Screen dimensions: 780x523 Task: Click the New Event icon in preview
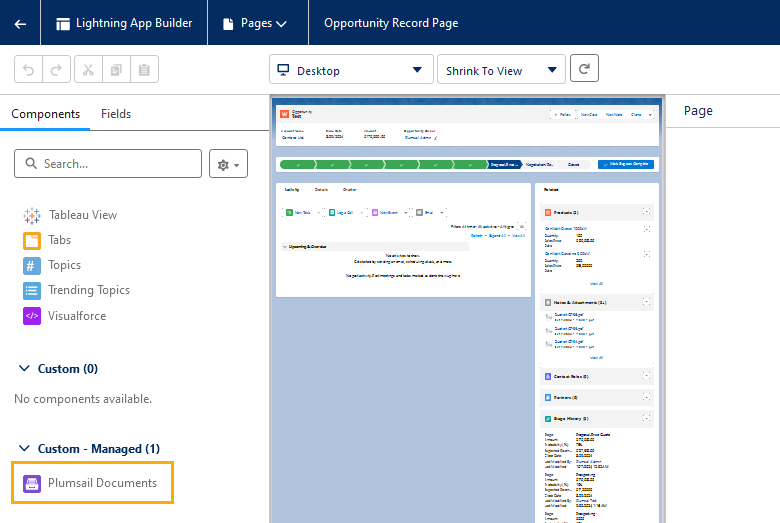tap(375, 212)
